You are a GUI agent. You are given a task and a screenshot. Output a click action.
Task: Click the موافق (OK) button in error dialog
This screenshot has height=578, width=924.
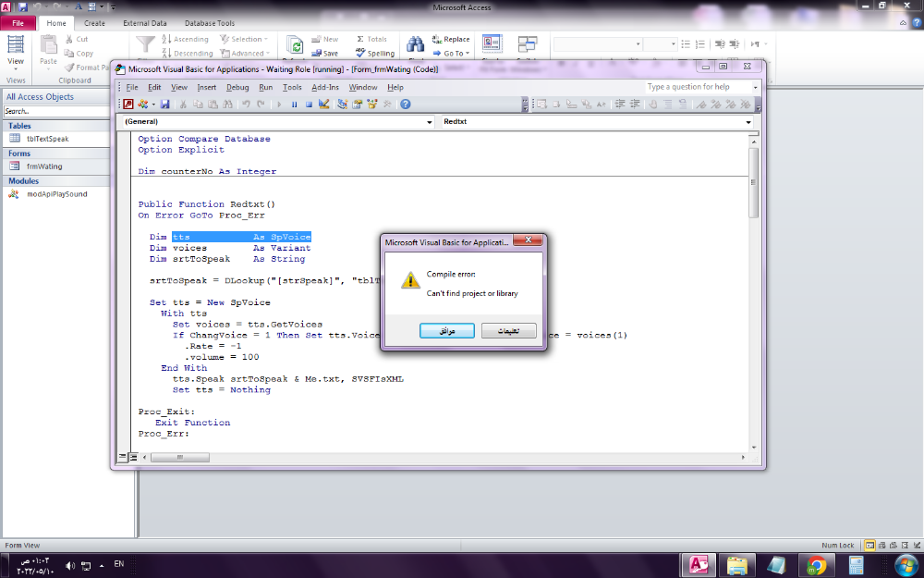446,331
